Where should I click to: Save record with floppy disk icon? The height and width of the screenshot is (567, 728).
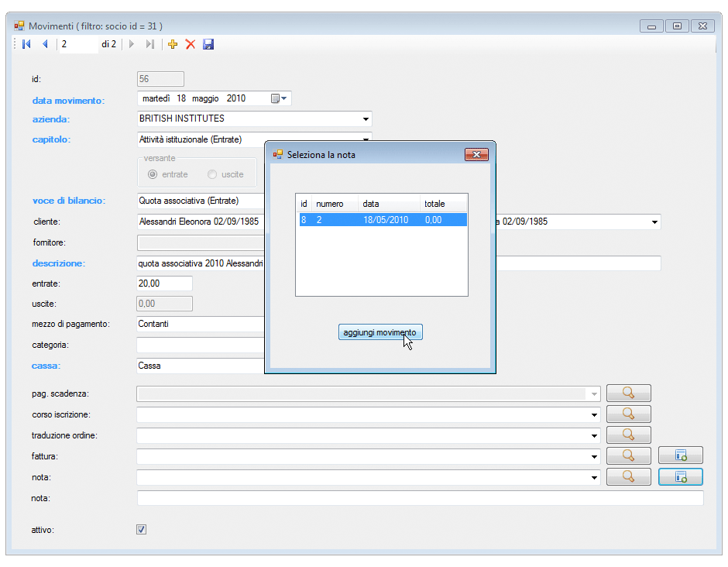(208, 44)
